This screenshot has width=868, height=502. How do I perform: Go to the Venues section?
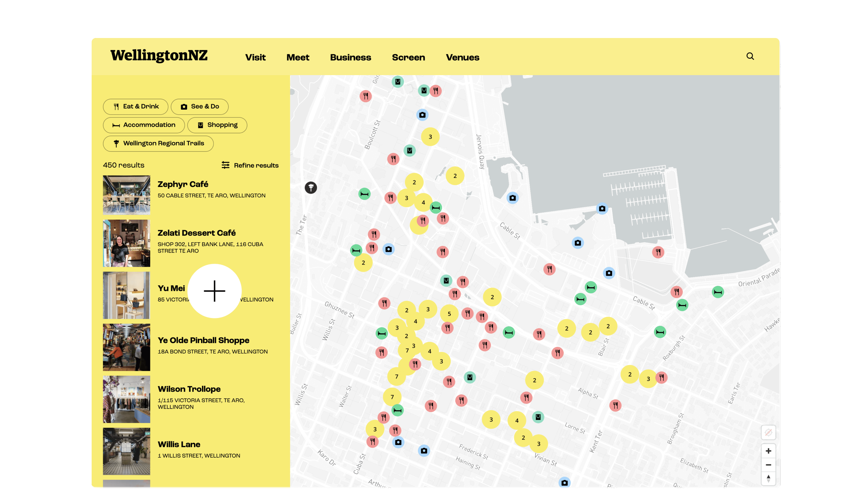[462, 57]
